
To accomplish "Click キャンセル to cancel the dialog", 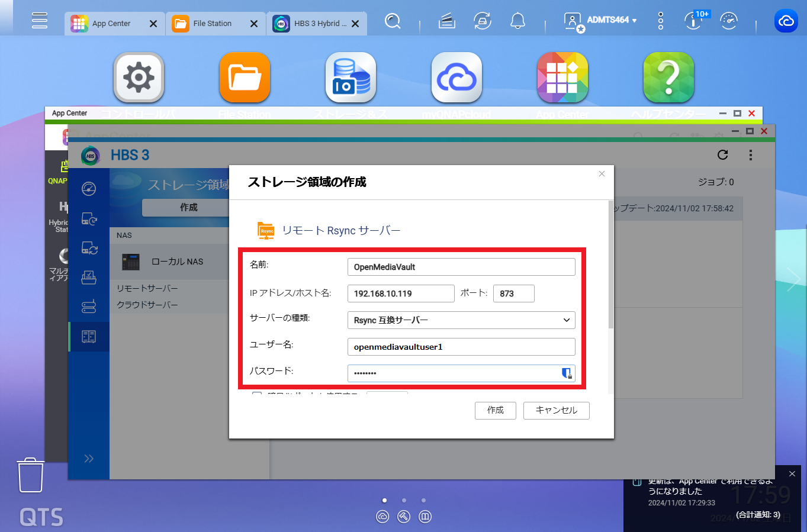I will [557, 411].
